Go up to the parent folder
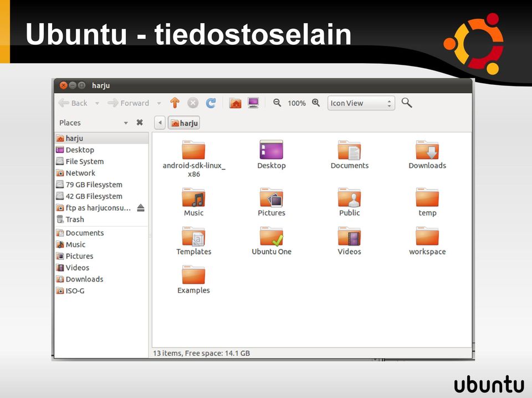Image resolution: width=532 pixels, height=398 pixels. pos(175,103)
